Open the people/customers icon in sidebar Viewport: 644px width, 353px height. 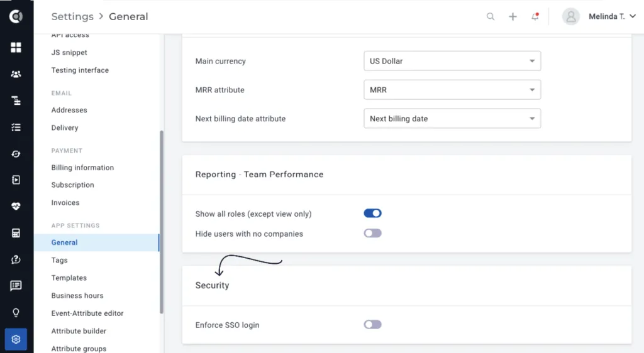(x=16, y=74)
